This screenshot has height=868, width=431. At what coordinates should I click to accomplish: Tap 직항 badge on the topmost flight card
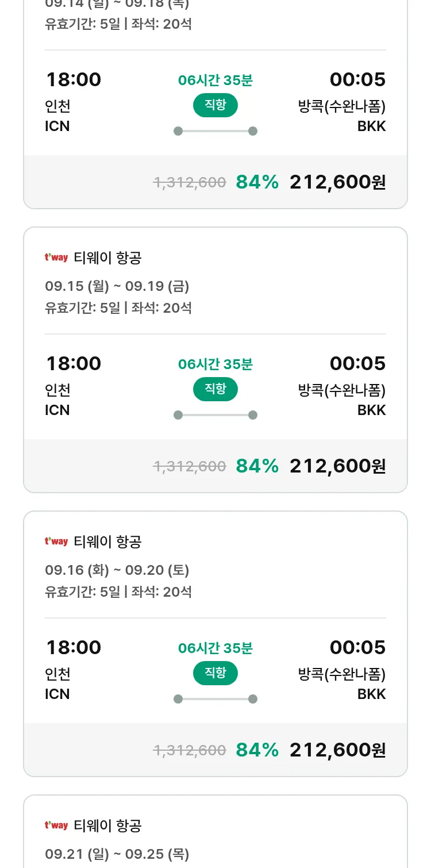tap(215, 105)
